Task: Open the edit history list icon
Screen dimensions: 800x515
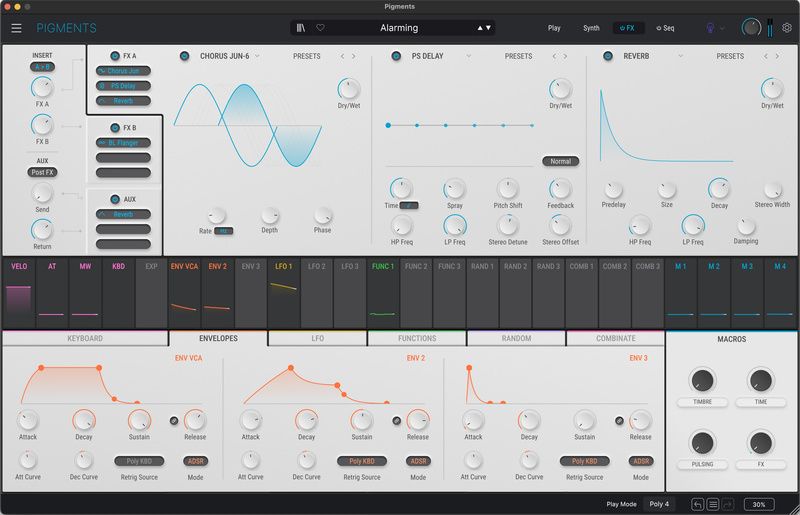Action: coord(713,504)
